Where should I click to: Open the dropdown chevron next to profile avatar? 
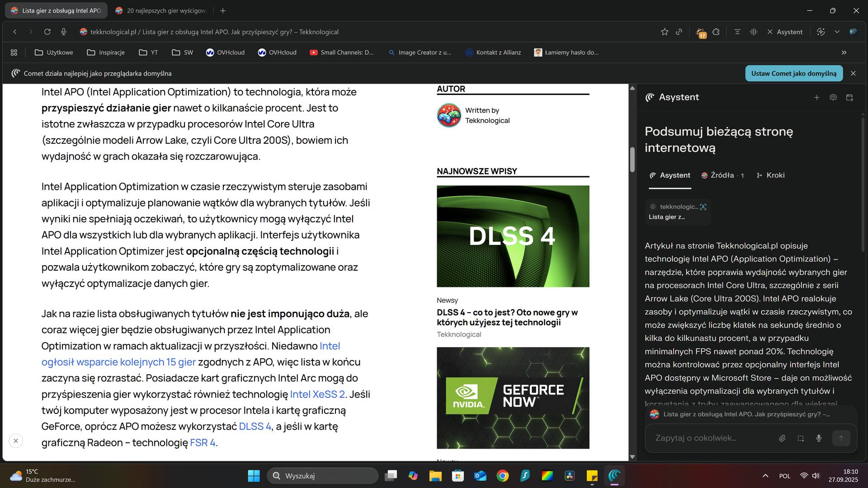[837, 32]
